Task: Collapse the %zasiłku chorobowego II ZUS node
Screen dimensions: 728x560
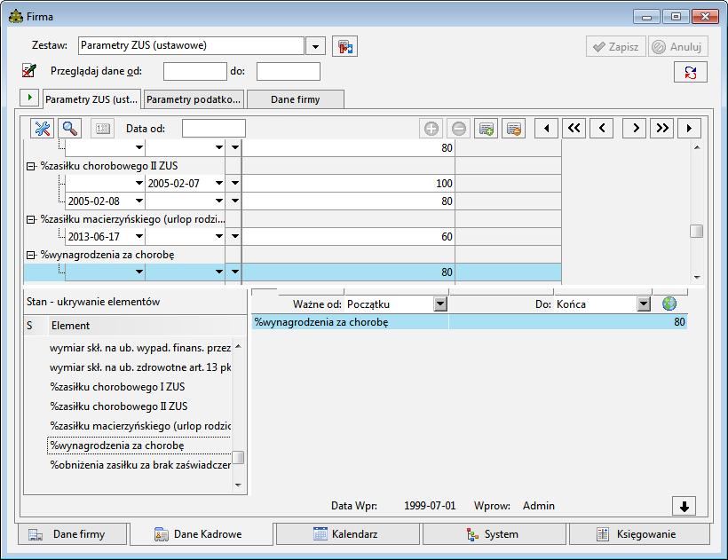Action: click(x=31, y=166)
